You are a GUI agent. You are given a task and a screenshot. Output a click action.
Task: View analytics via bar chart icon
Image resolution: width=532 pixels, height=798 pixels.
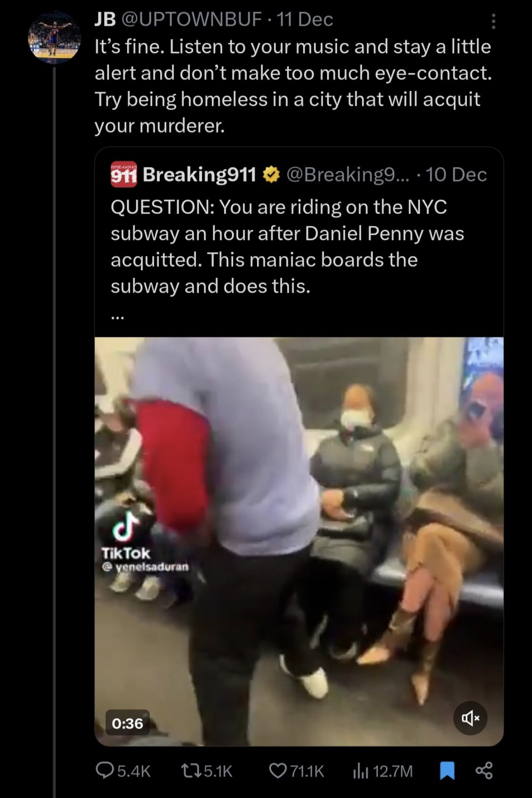pos(360,771)
